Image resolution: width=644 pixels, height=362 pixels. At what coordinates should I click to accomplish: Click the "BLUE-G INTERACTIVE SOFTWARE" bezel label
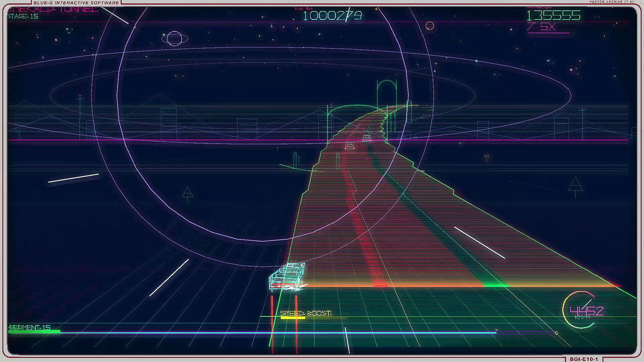(x=76, y=3)
